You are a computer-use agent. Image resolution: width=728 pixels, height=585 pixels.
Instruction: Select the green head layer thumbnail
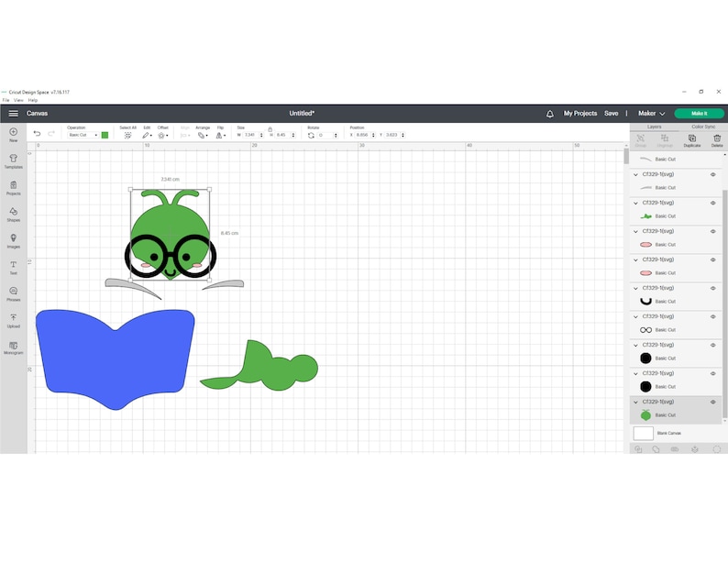(645, 415)
